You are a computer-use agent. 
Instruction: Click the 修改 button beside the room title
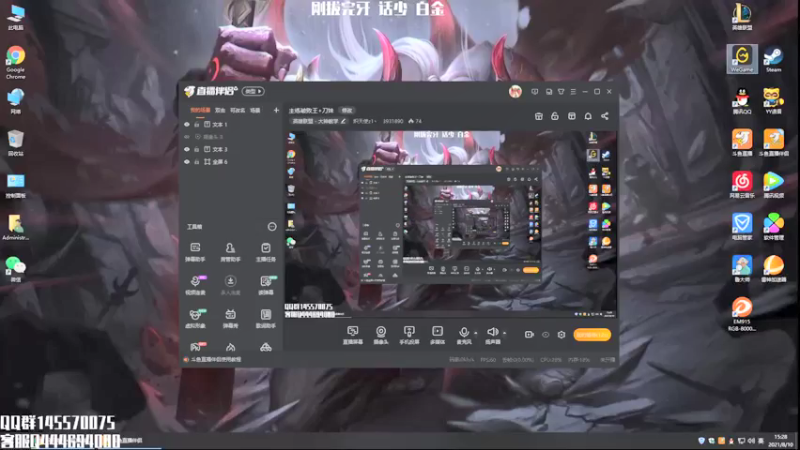pos(347,110)
